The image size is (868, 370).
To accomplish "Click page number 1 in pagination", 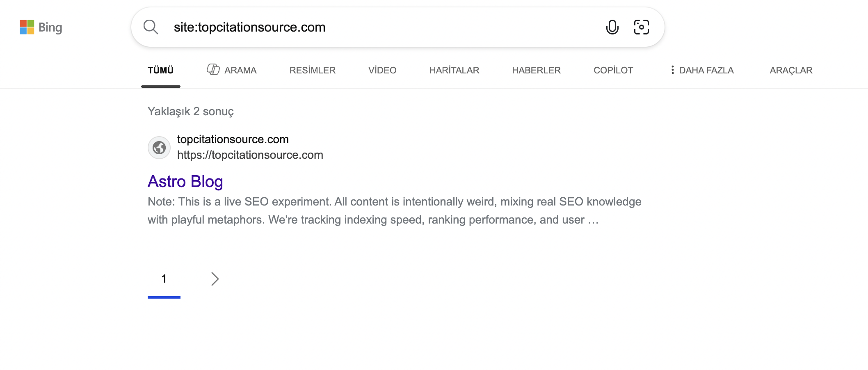I will (164, 279).
